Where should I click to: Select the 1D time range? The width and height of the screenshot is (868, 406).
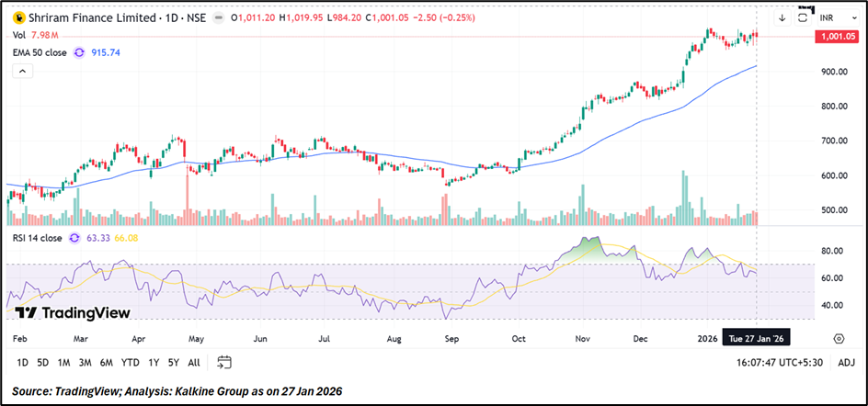pyautogui.click(x=23, y=362)
